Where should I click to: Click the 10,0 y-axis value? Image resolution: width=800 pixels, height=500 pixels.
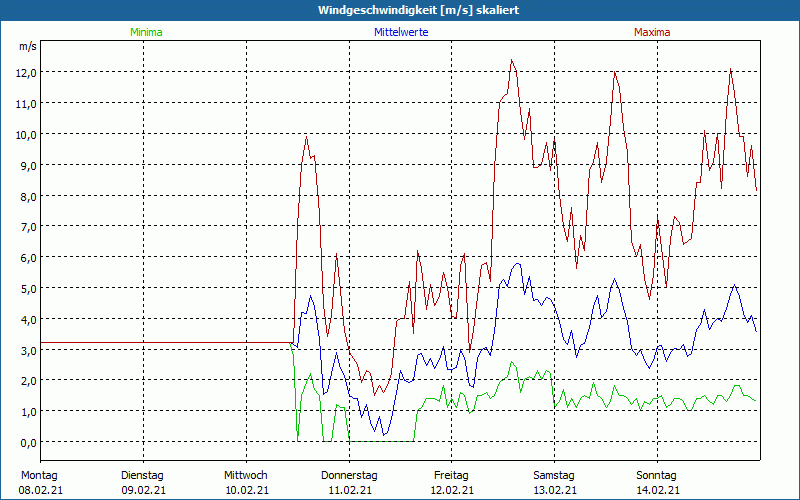point(28,135)
